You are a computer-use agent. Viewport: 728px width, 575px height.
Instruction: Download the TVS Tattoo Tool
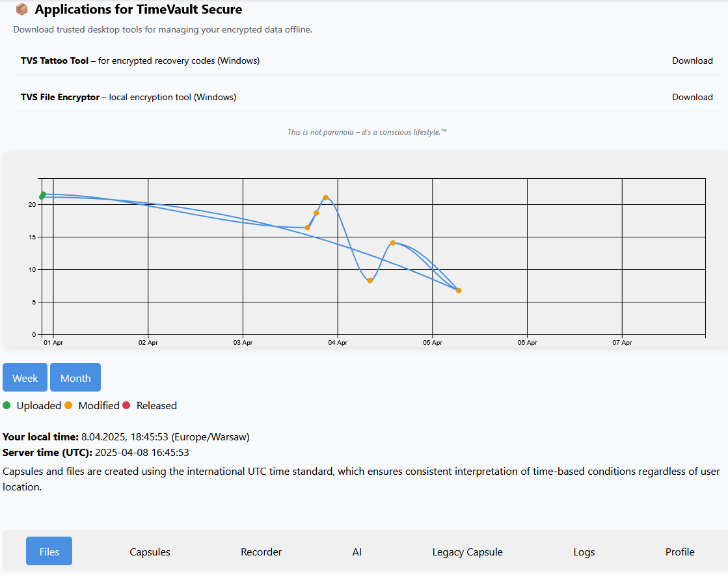click(x=692, y=60)
